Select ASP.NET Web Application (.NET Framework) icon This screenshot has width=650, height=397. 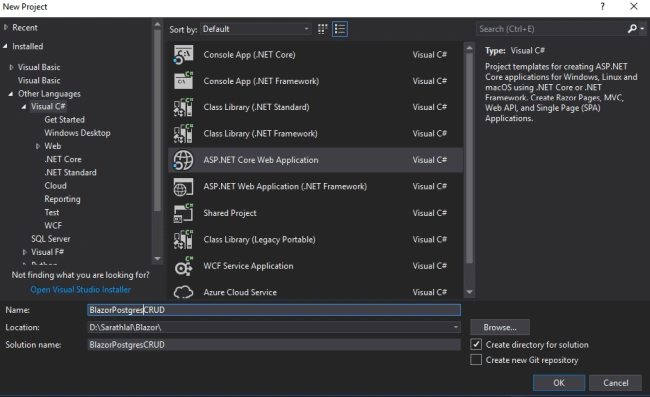[183, 187]
